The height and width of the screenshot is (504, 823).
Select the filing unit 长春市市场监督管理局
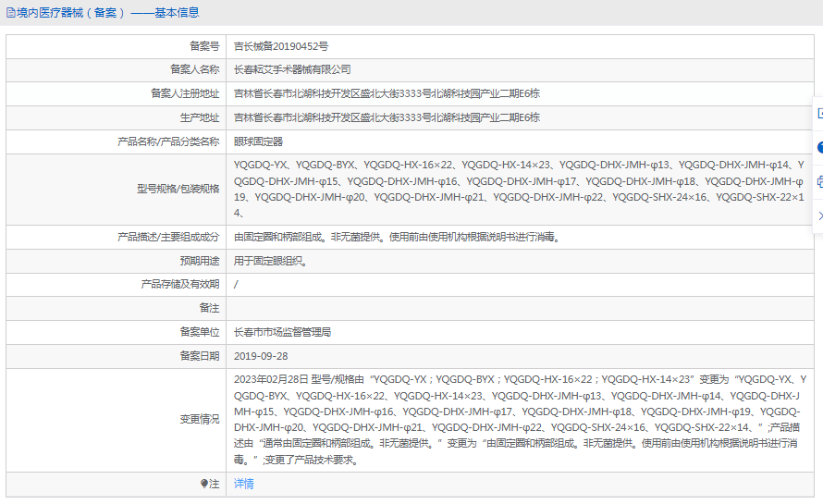[282, 332]
